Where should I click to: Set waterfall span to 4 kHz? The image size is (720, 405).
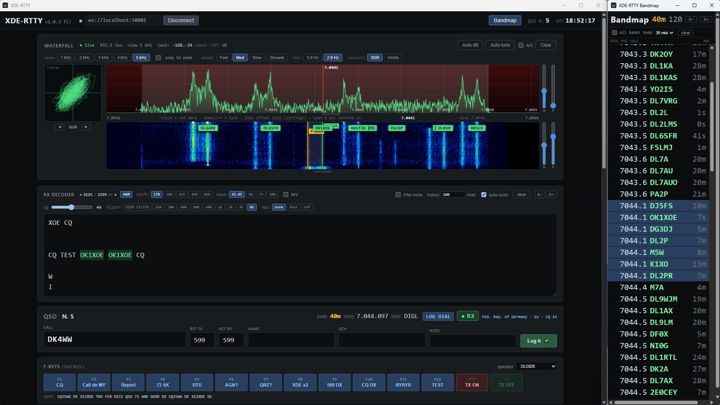pyautogui.click(x=122, y=58)
